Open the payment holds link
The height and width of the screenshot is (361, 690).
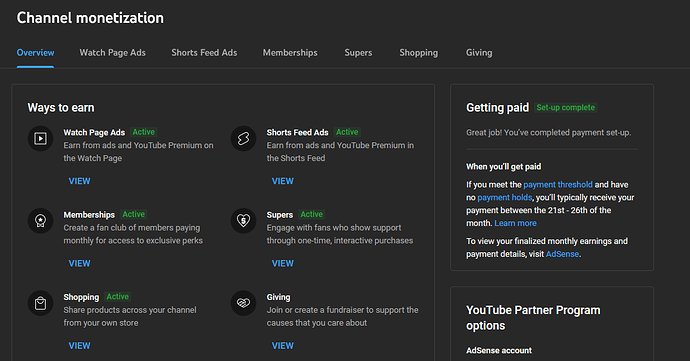pyautogui.click(x=505, y=197)
